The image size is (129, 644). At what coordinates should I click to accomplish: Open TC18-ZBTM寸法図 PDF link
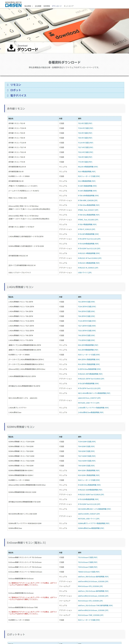87,321
